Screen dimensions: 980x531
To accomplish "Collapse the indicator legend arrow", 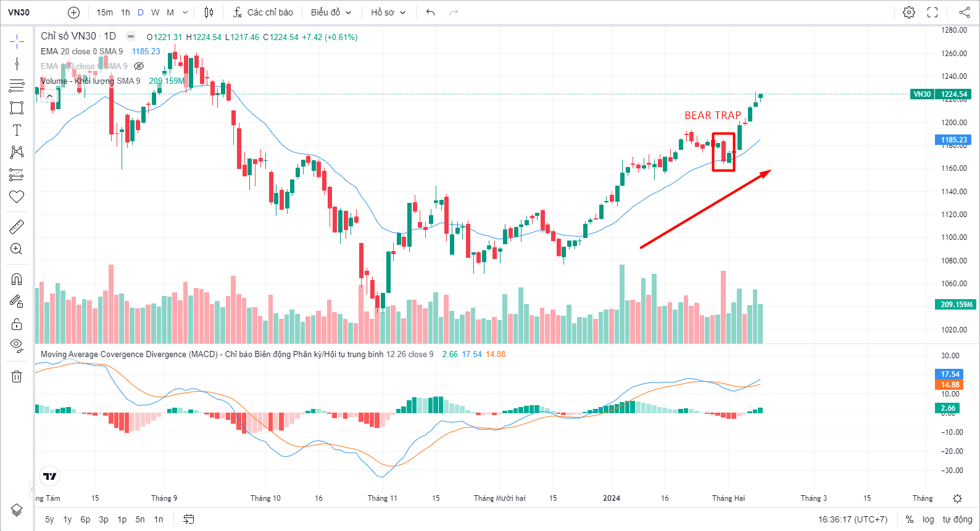I will click(49, 96).
